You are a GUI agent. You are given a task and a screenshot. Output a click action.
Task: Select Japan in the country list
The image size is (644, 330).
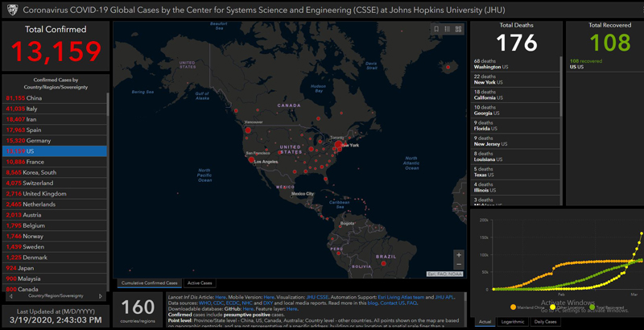(x=54, y=269)
